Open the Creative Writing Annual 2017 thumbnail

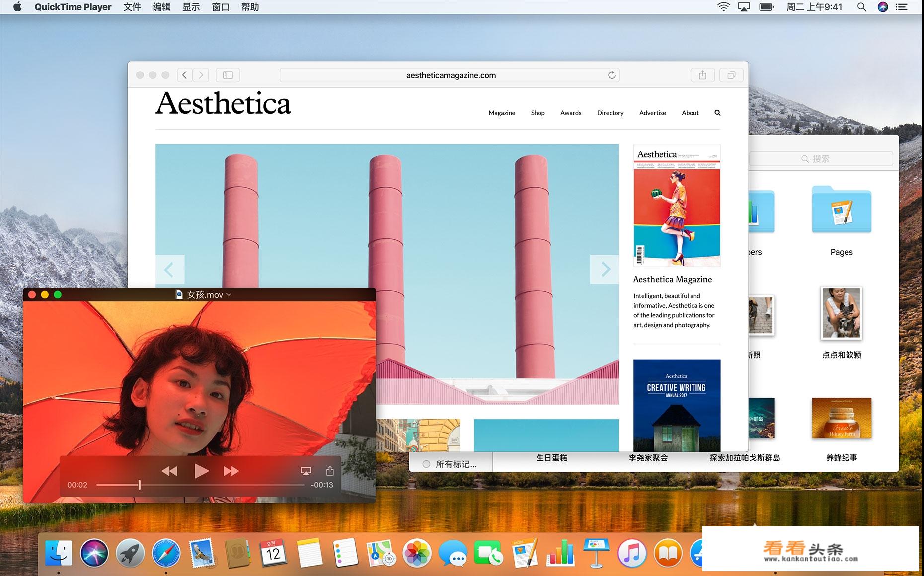point(677,405)
